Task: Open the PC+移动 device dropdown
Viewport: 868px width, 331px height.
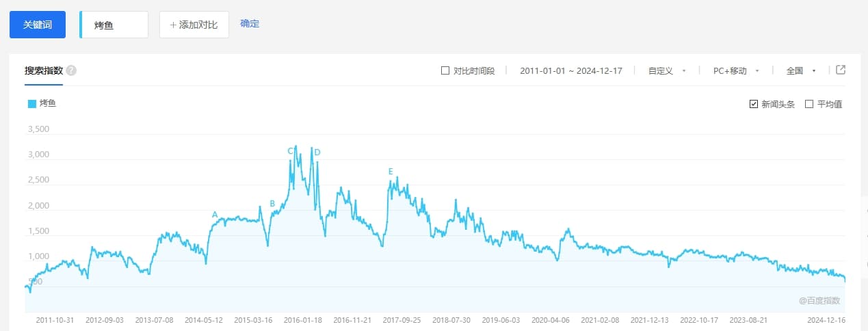Action: pyautogui.click(x=736, y=70)
